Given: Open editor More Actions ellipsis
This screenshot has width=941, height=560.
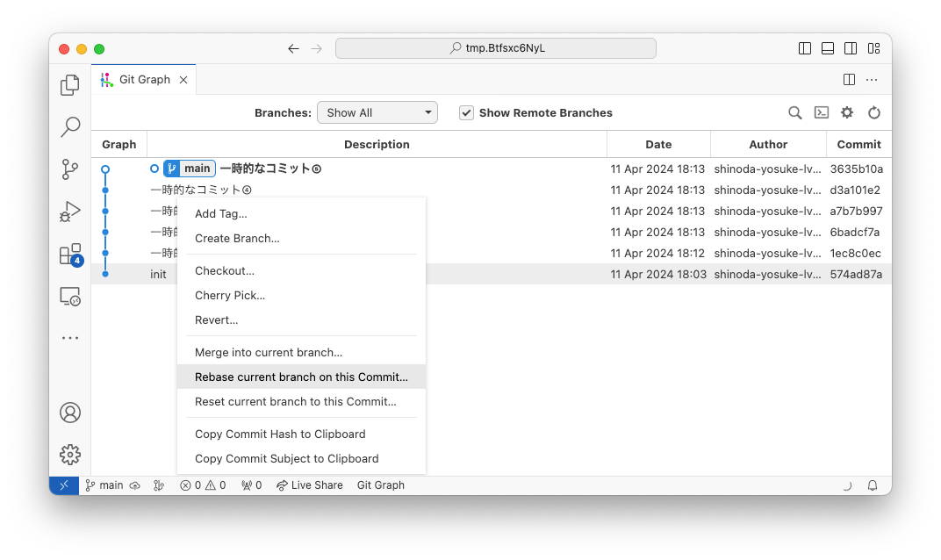Looking at the screenshot, I should (x=872, y=79).
